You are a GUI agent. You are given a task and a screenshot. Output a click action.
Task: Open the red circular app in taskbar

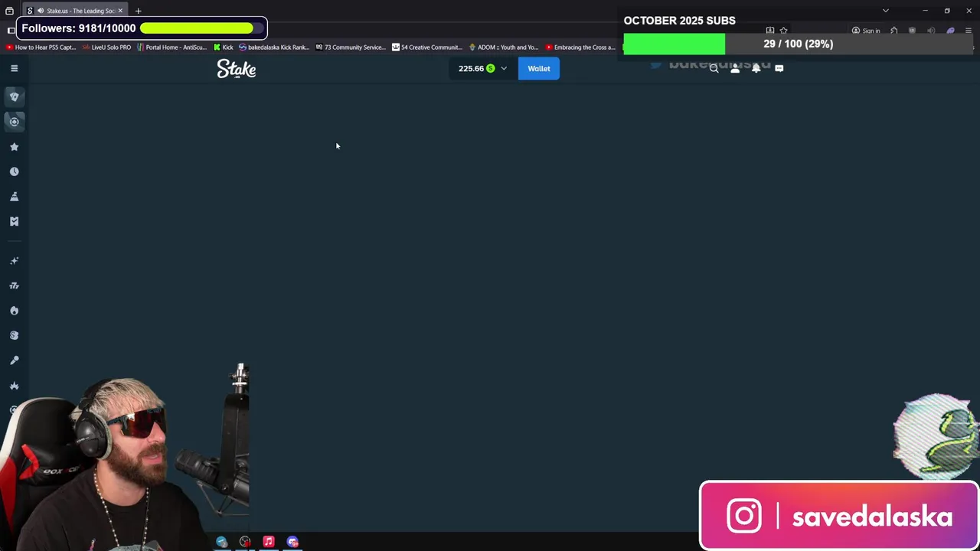pyautogui.click(x=245, y=542)
